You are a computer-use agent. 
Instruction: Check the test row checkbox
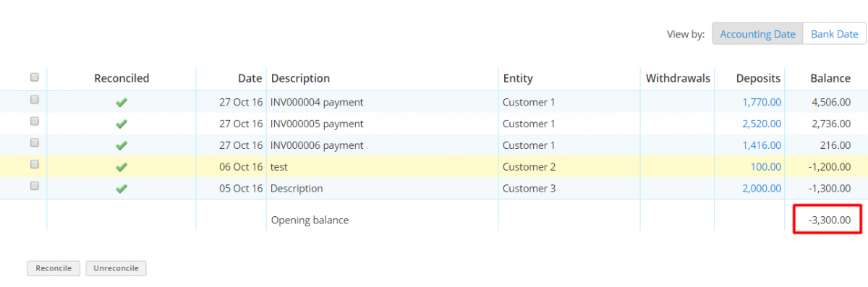coord(34,165)
